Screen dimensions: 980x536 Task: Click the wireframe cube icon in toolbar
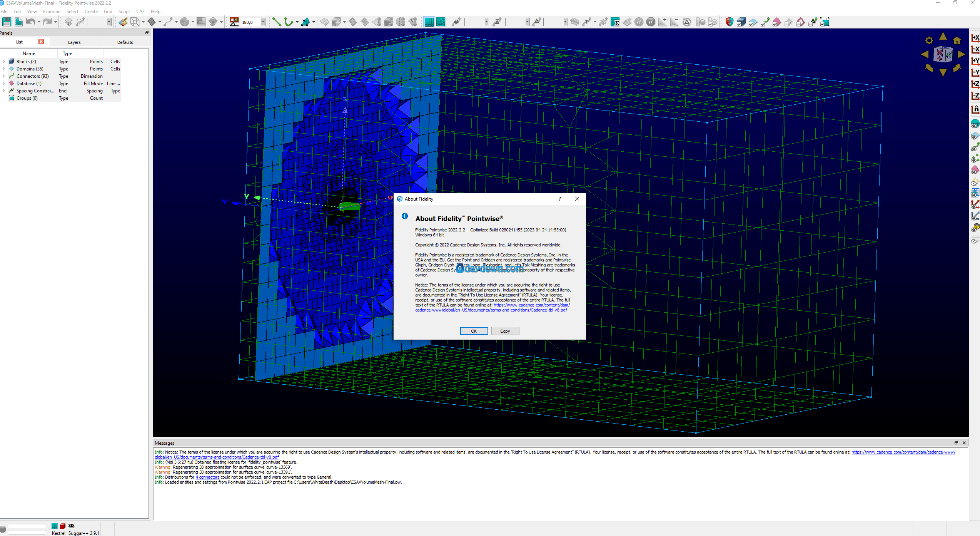pos(135,22)
